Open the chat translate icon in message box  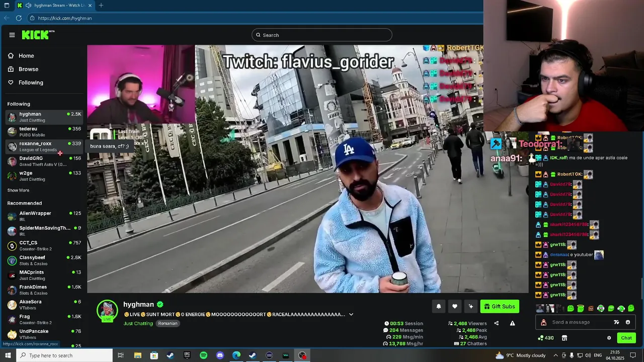[616, 322]
